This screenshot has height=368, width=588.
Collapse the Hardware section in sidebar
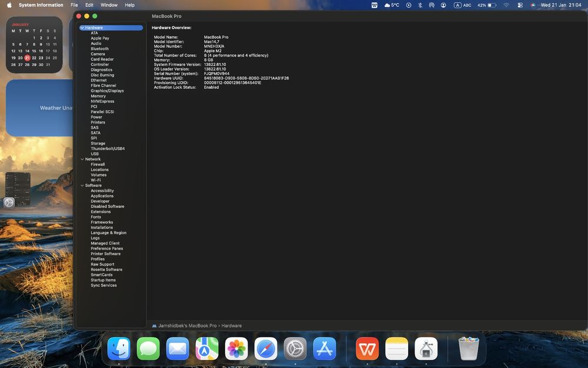click(82, 28)
